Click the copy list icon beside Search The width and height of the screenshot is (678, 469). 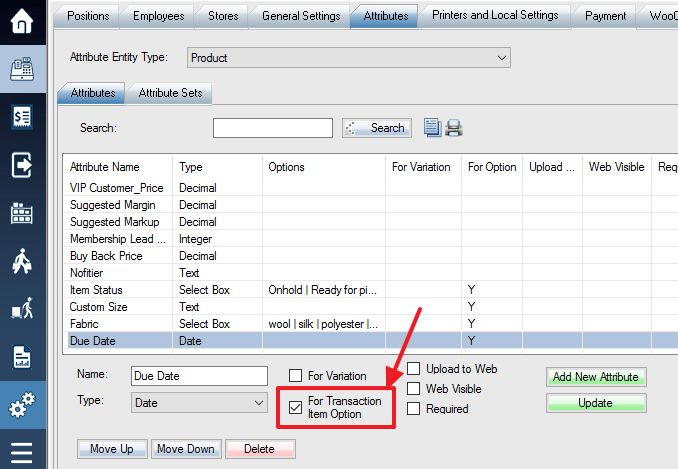click(432, 128)
